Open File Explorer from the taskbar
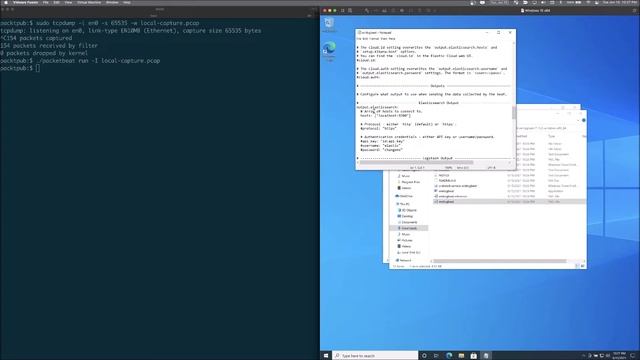 461,356
